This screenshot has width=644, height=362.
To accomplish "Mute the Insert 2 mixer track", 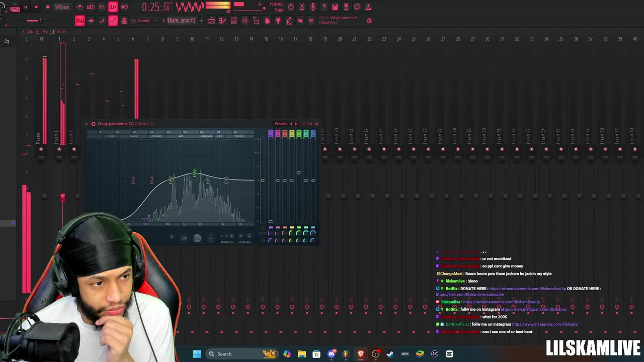I will (74, 149).
